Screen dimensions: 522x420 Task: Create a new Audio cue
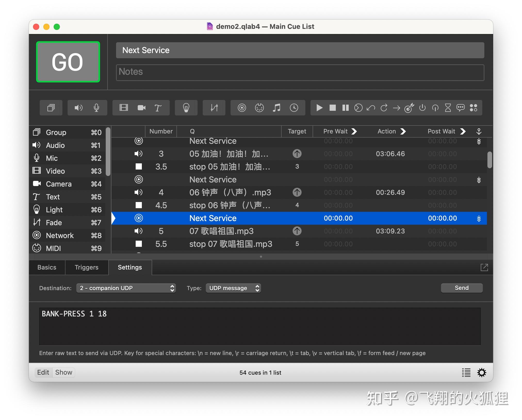point(79,108)
